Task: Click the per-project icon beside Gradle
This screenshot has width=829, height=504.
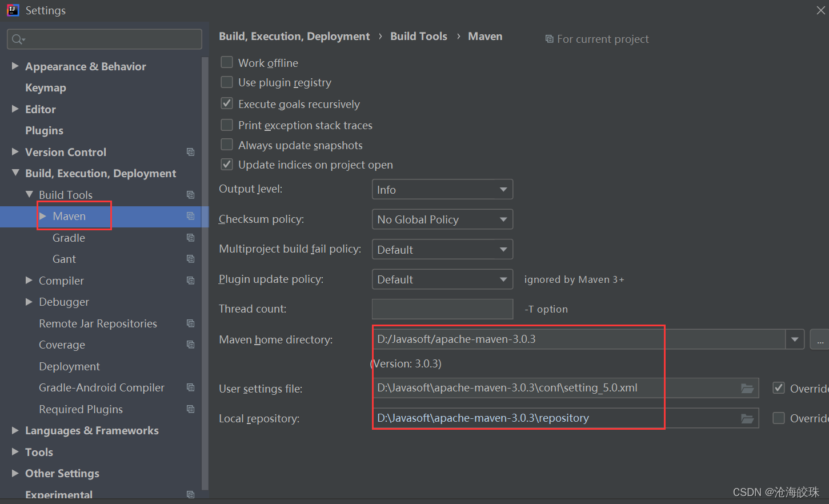Action: pyautogui.click(x=191, y=238)
